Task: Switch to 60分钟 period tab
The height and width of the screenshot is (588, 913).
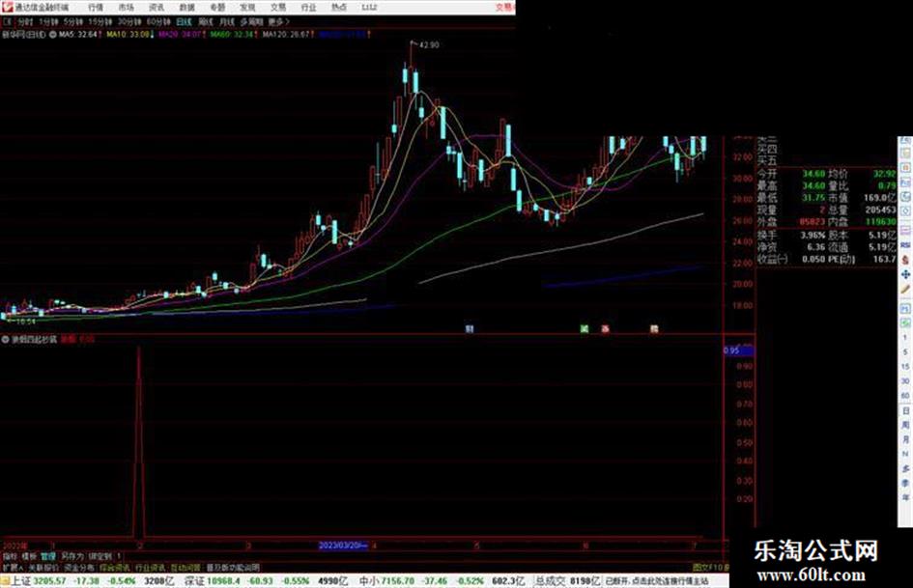Action: (x=157, y=21)
